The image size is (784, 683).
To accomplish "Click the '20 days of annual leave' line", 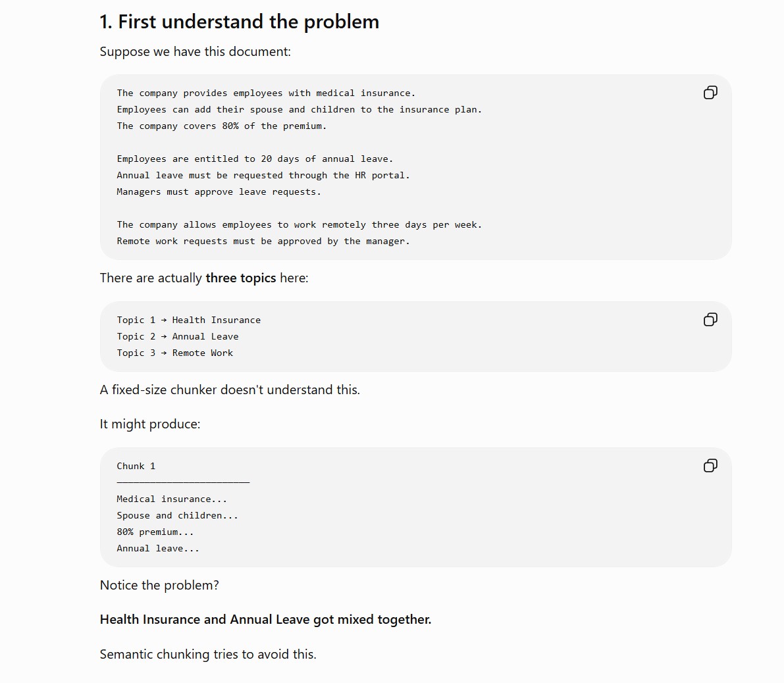I will pos(255,159).
